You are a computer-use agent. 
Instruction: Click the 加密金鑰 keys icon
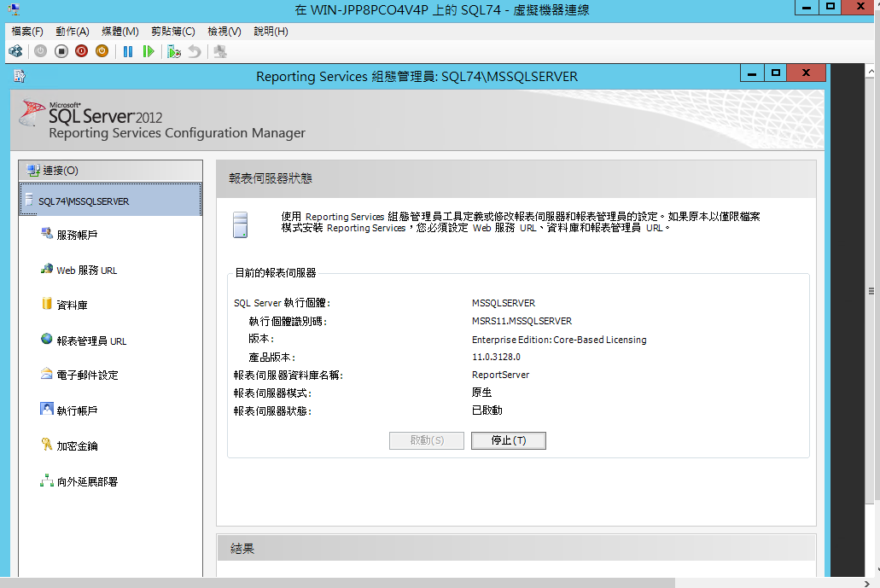47,445
